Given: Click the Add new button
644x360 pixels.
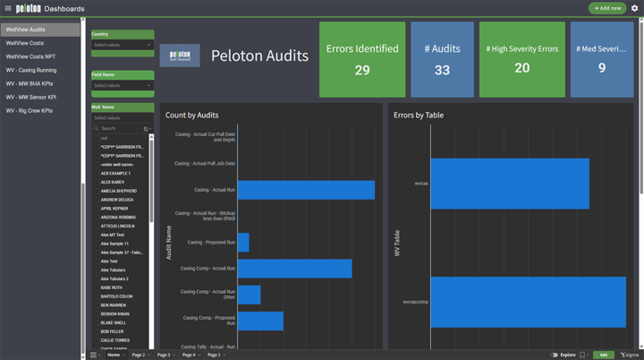Looking at the screenshot, I should tap(607, 8).
